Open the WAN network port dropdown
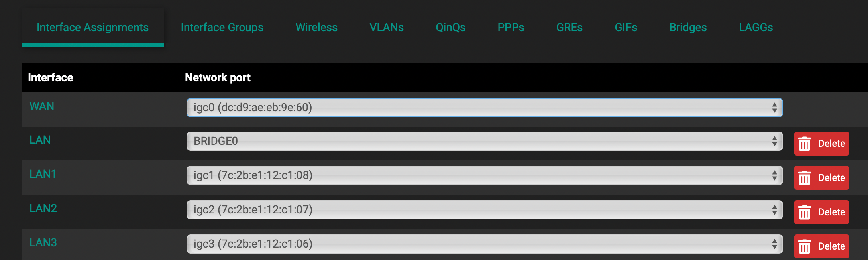 pyautogui.click(x=485, y=108)
